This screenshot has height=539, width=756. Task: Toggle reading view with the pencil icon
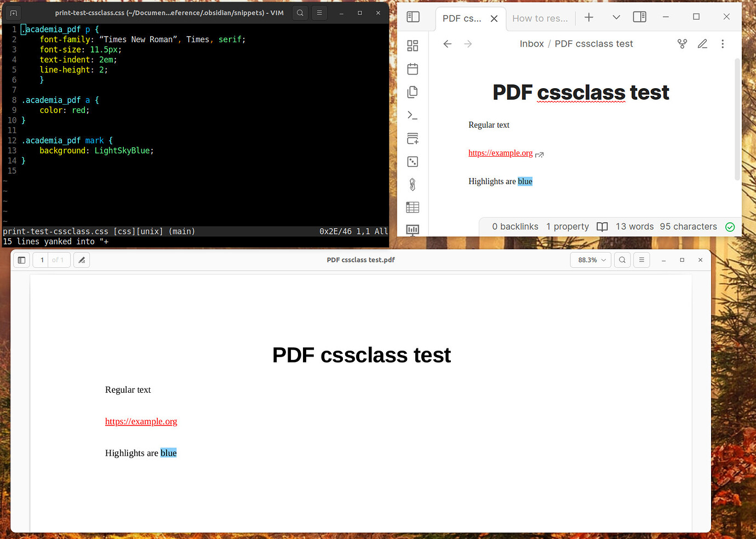[702, 43]
